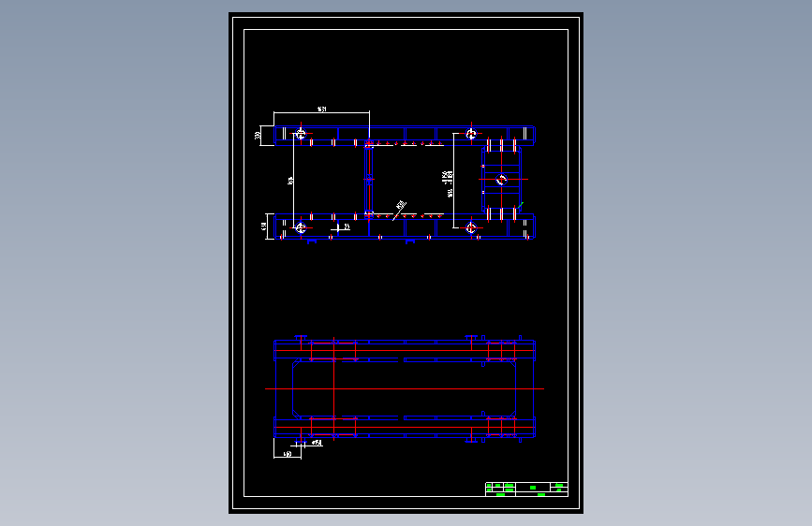Click the lone hole circle in the right cross-member
The image size is (812, 526).
click(501, 180)
